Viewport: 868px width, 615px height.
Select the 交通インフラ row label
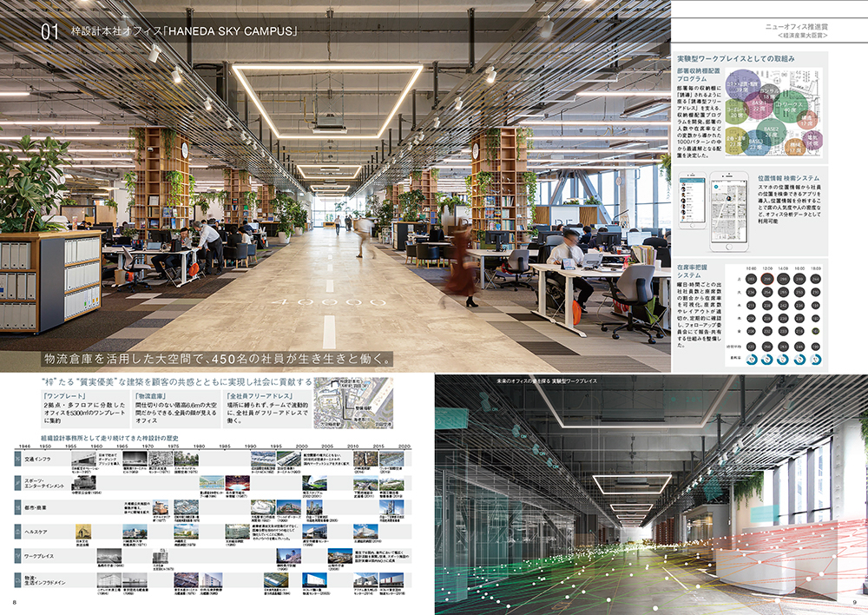pos(37,460)
